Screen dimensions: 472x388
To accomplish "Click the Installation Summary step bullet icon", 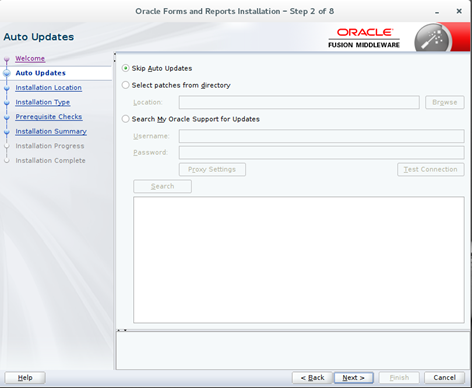I will coord(7,132).
